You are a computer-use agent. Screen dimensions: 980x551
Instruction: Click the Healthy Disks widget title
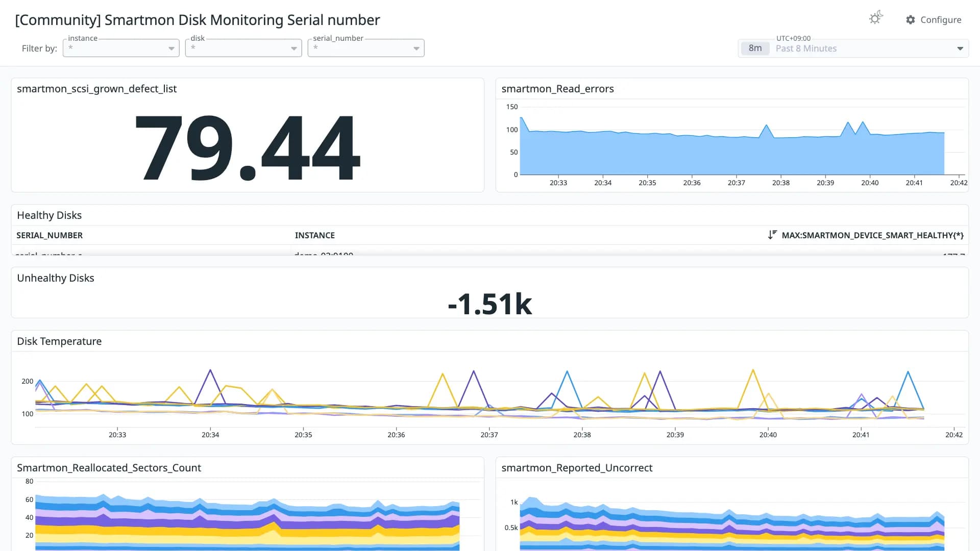50,215
